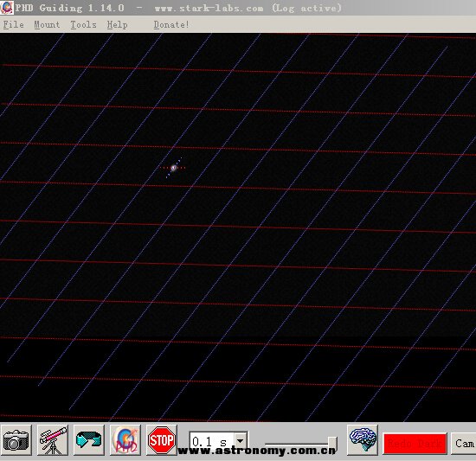This screenshot has width=476, height=461.
Task: Open the Donate! menu item
Action: [171, 24]
